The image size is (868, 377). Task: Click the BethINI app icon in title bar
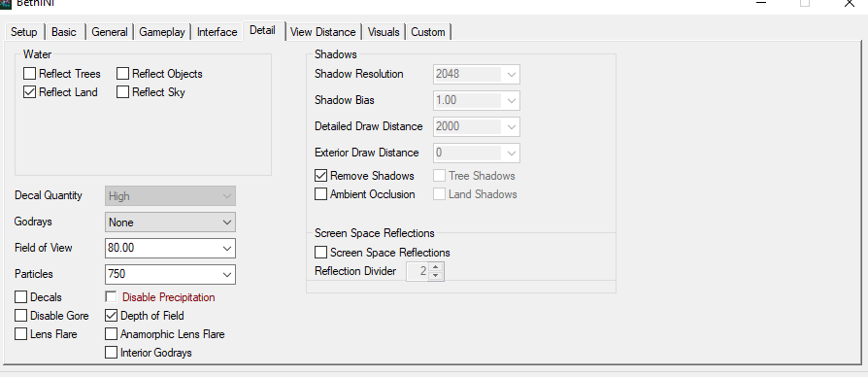coord(6,3)
